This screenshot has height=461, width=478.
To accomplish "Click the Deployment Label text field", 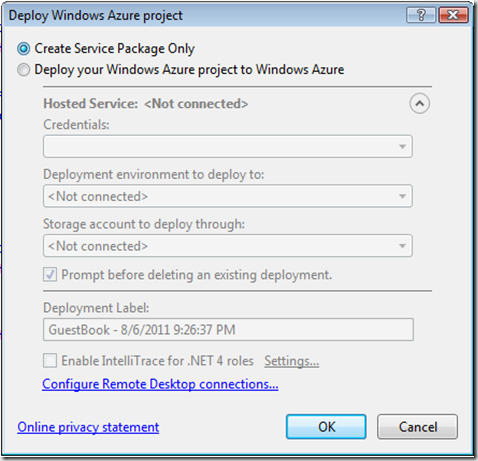I will click(x=228, y=330).
